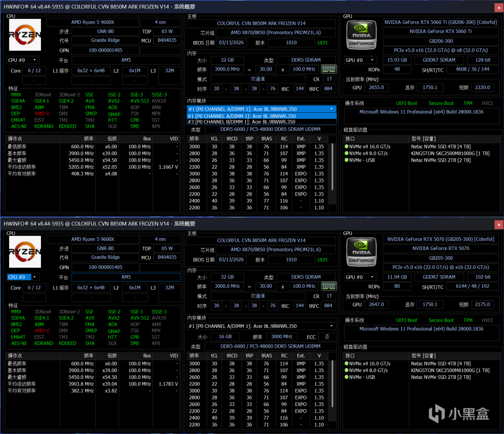Click the BIOS date '03/13/2026' in the RTX 5060 Ti window
The height and width of the screenshot is (434, 504).
[231, 43]
